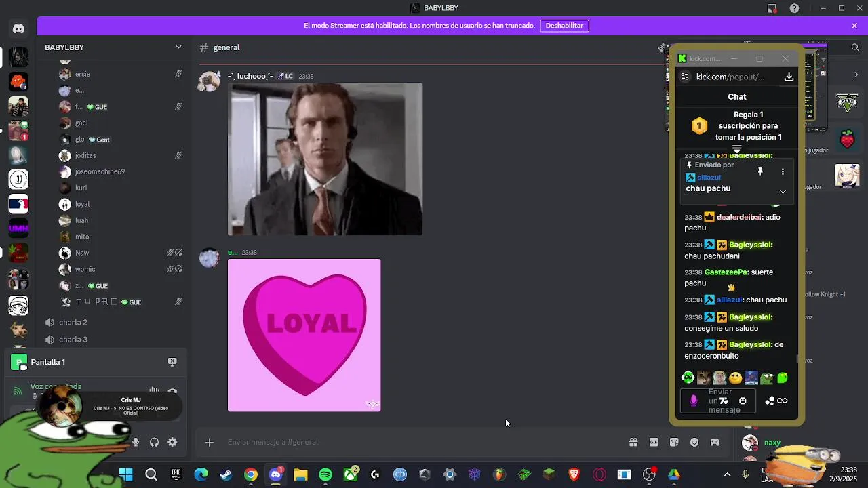
Task: Open Windows Start menu
Action: (126, 474)
